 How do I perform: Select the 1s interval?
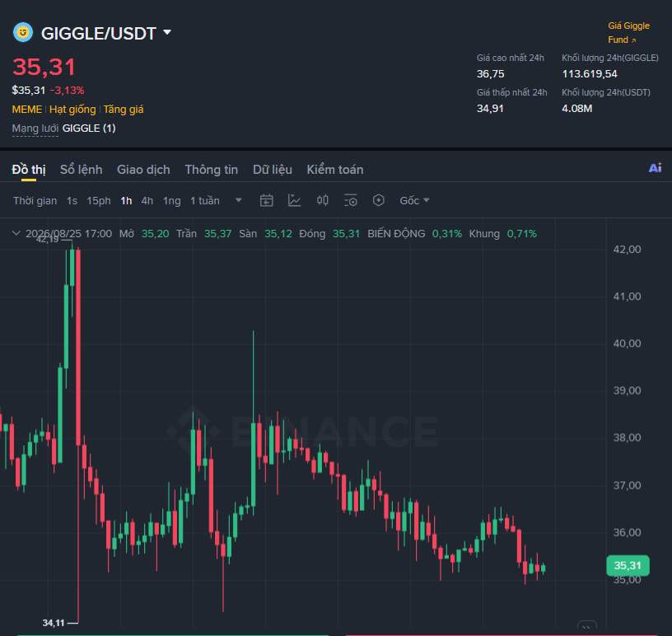pyautogui.click(x=72, y=201)
